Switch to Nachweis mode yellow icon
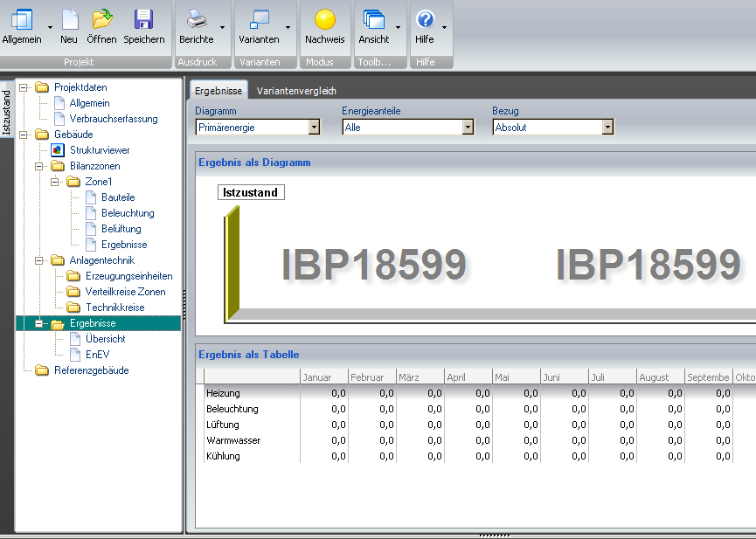The image size is (756, 539). 325,20
